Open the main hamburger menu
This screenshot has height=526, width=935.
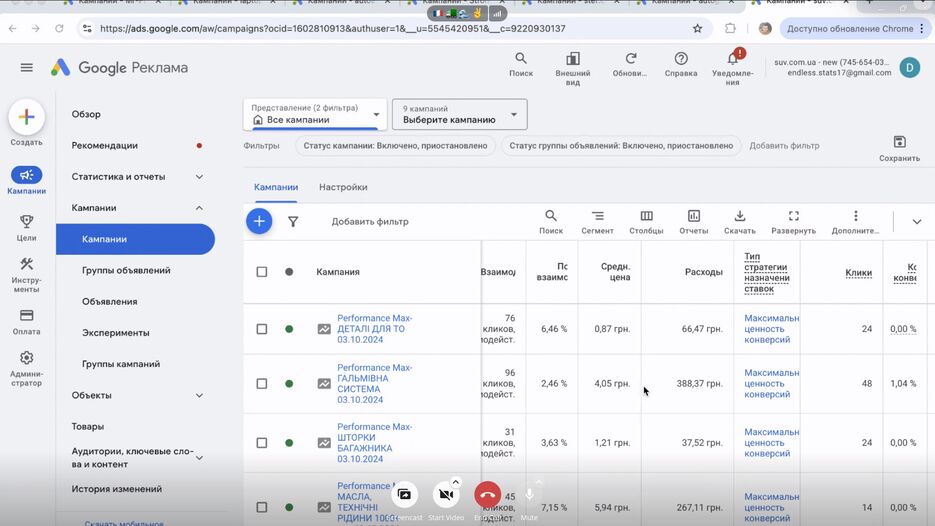tap(26, 67)
